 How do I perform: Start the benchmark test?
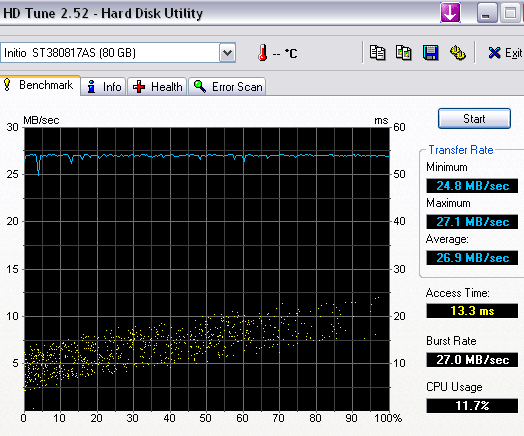pos(474,118)
